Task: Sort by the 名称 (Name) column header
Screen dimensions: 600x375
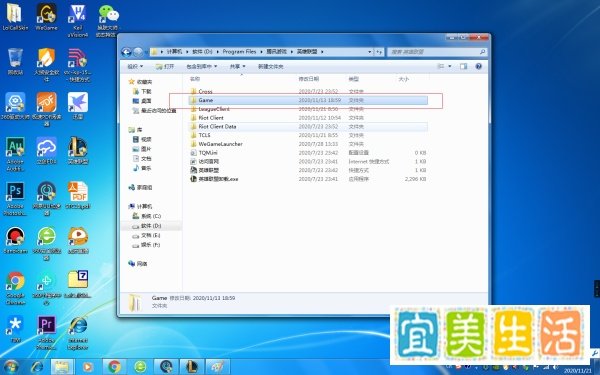Action: pyautogui.click(x=195, y=79)
